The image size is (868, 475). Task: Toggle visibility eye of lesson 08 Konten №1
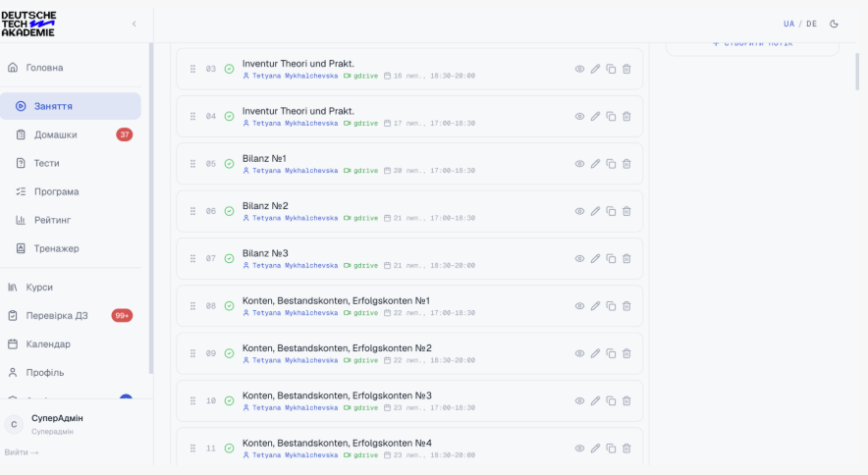[x=579, y=306]
